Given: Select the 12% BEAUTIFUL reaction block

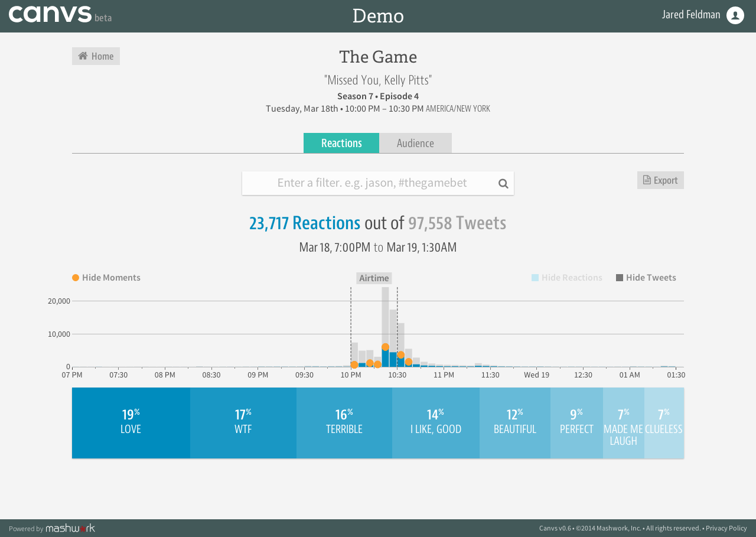Looking at the screenshot, I should (x=515, y=423).
